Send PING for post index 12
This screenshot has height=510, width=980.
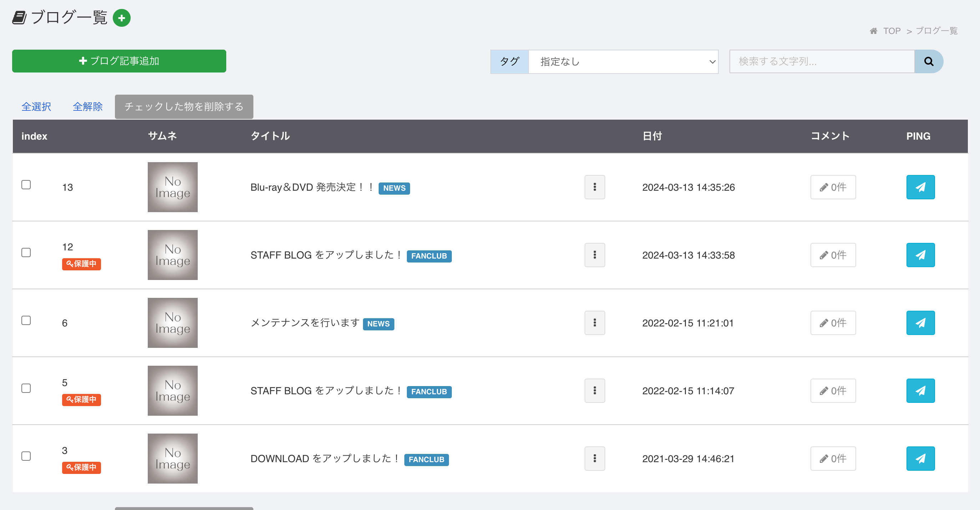920,255
